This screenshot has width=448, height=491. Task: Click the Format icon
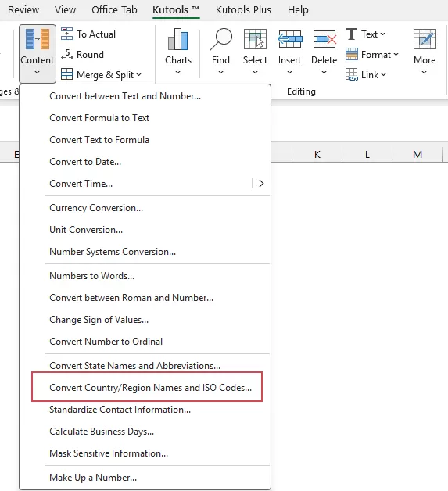[352, 54]
